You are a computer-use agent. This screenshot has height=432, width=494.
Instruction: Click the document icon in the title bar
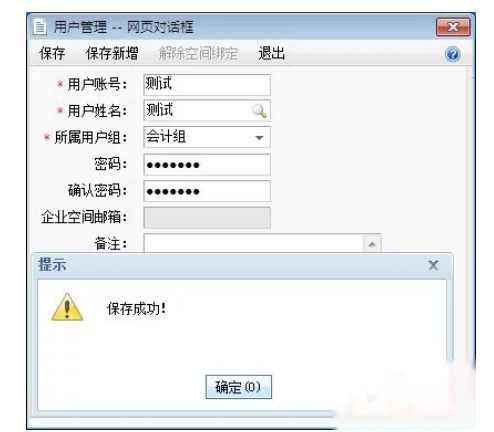(40, 27)
